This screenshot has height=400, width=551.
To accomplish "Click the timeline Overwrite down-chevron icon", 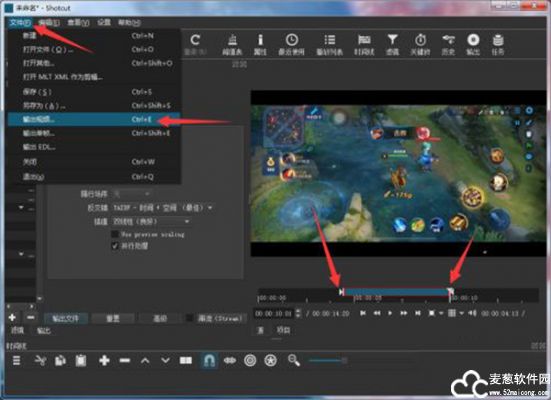I will coord(165,360).
